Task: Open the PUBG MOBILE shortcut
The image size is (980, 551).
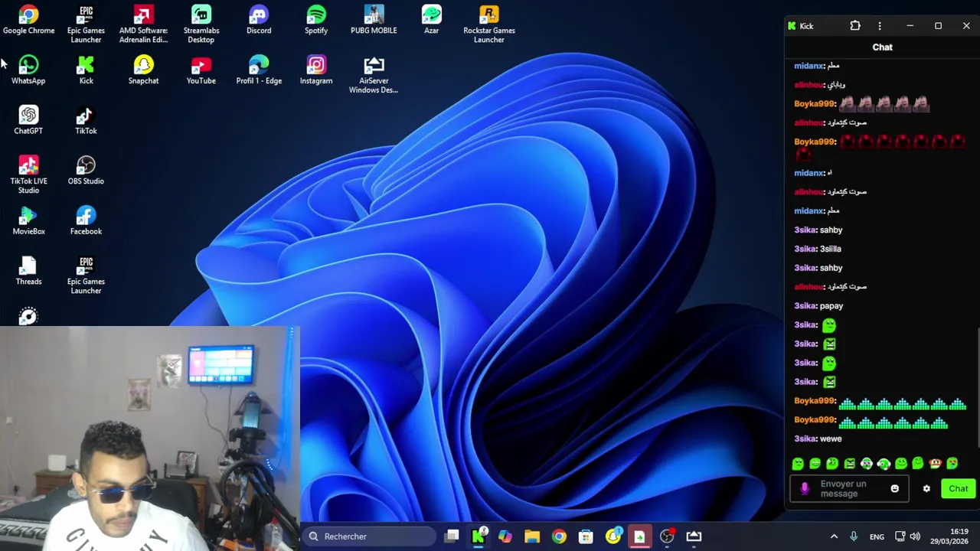Action: coord(374,21)
